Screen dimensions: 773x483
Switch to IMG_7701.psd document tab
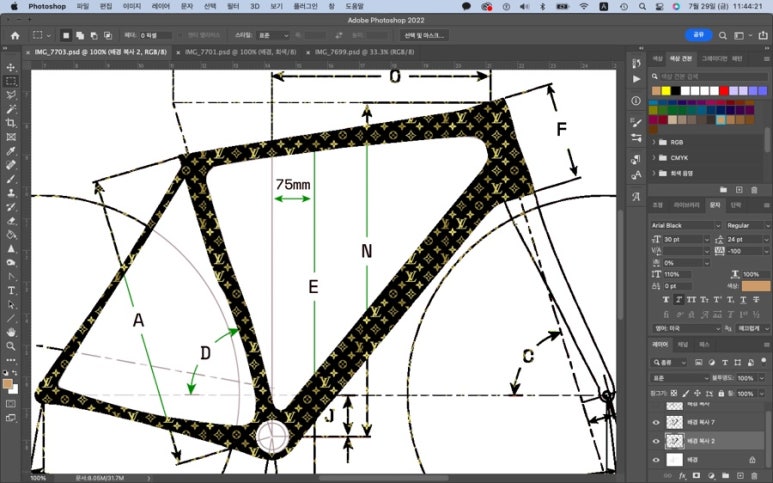[x=241, y=52]
